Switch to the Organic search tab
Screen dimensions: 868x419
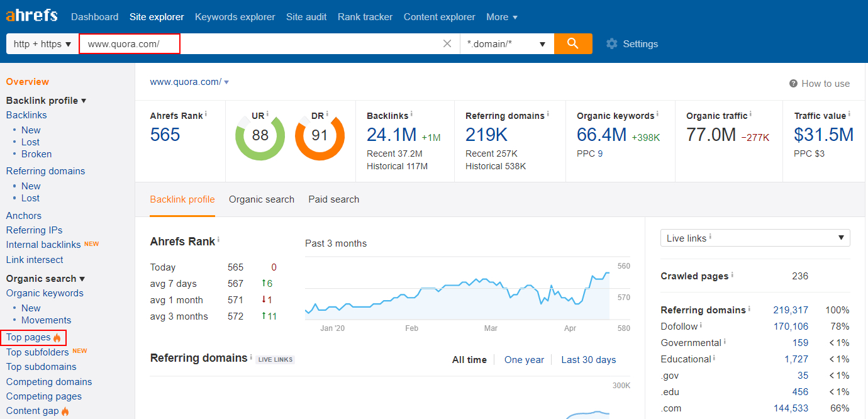click(261, 199)
